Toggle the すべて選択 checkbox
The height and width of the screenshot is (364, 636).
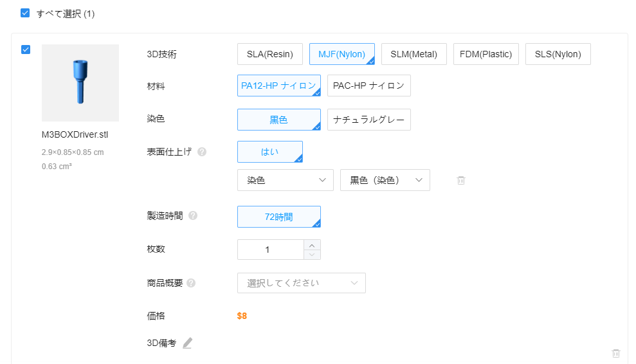tap(25, 13)
